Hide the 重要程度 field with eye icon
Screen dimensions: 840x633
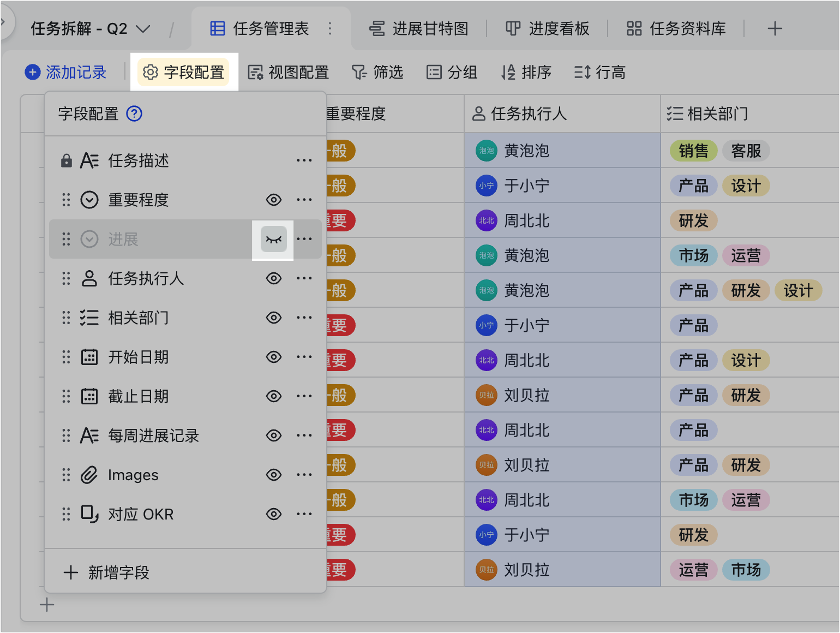(274, 200)
